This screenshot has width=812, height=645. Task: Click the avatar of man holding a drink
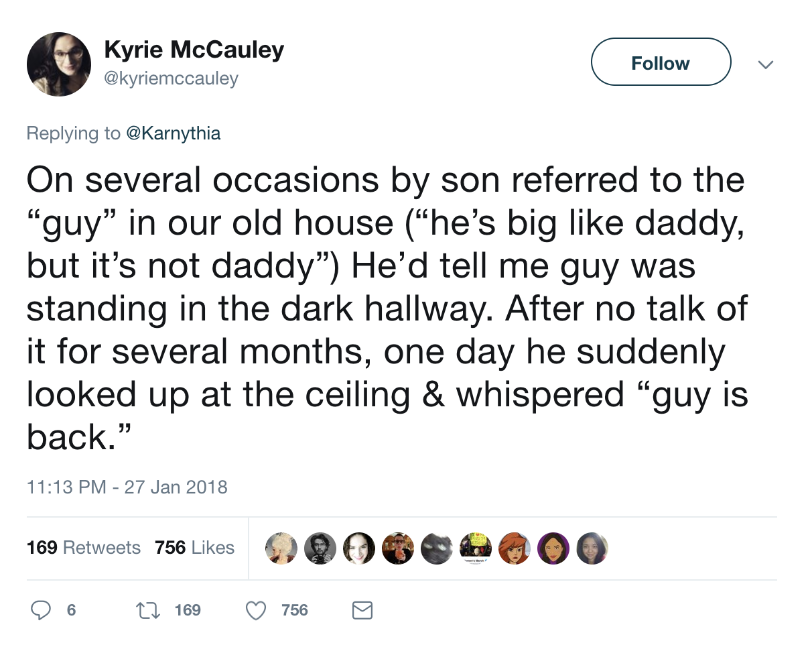click(397, 548)
